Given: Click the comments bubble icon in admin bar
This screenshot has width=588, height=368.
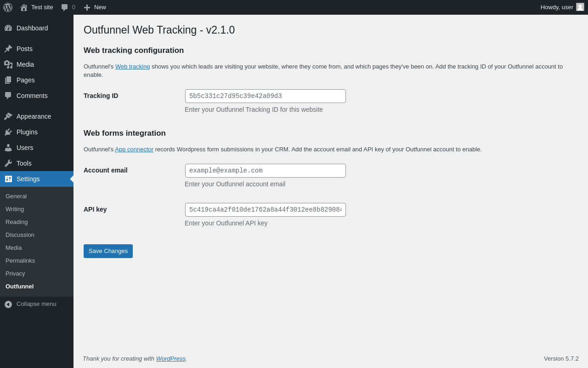Looking at the screenshot, I should [64, 7].
